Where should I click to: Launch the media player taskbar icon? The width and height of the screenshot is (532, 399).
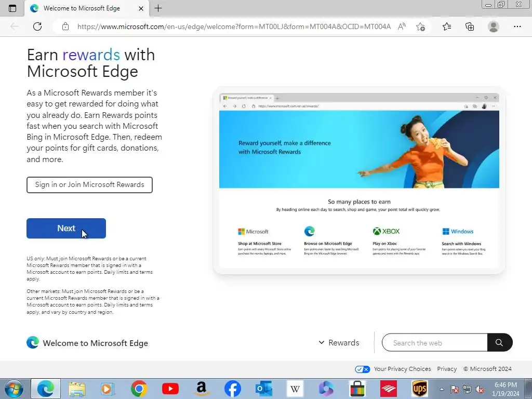pos(108,389)
